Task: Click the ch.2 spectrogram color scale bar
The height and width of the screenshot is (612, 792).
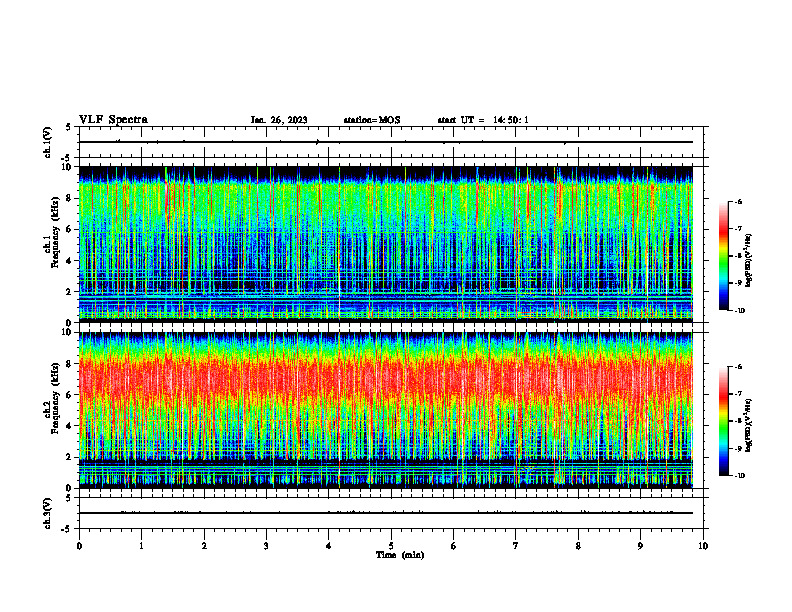Action: [724, 421]
